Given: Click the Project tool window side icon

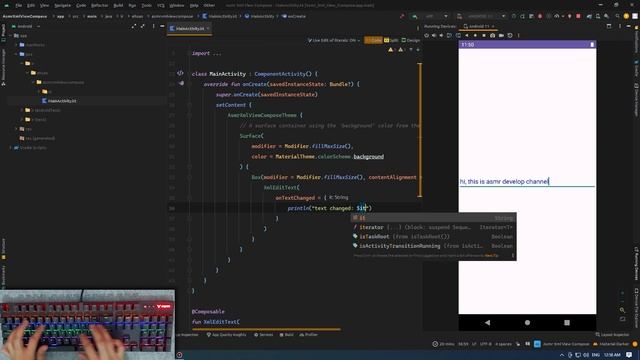Looking at the screenshot, I should 4,33.
